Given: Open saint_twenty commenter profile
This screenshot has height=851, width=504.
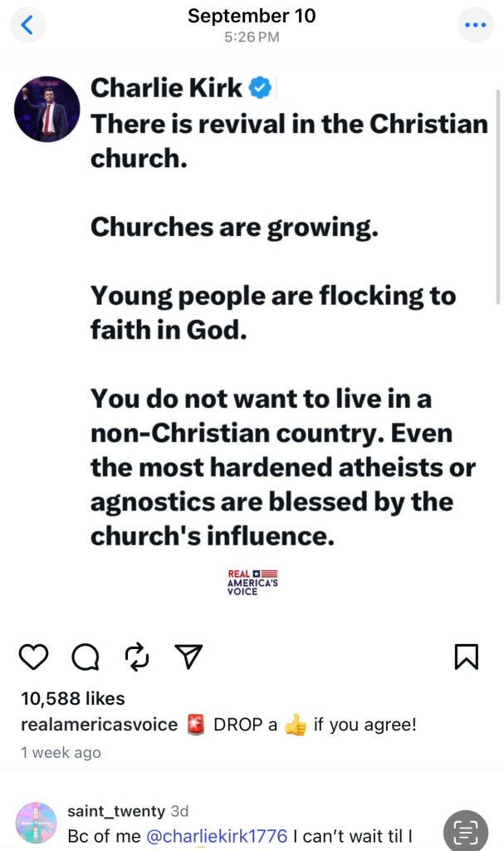Looking at the screenshot, I should click(x=115, y=810).
